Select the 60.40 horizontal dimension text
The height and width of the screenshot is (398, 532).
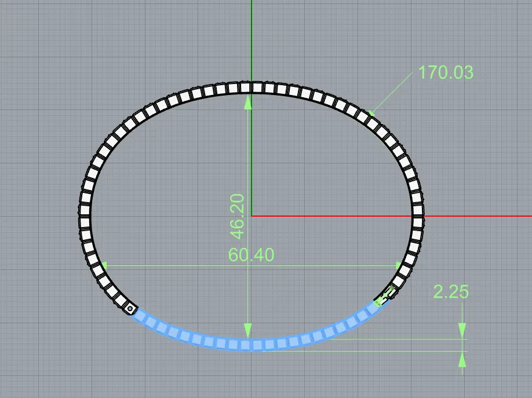[252, 255]
